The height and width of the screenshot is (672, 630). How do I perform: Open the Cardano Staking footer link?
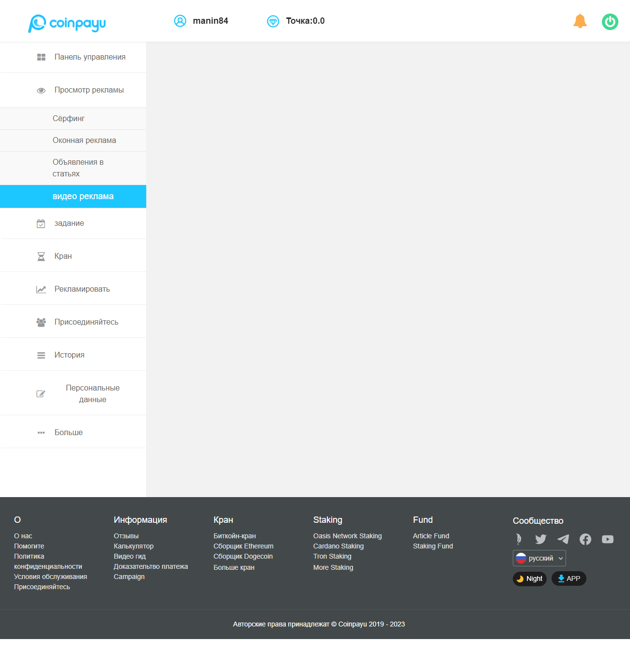click(x=338, y=546)
